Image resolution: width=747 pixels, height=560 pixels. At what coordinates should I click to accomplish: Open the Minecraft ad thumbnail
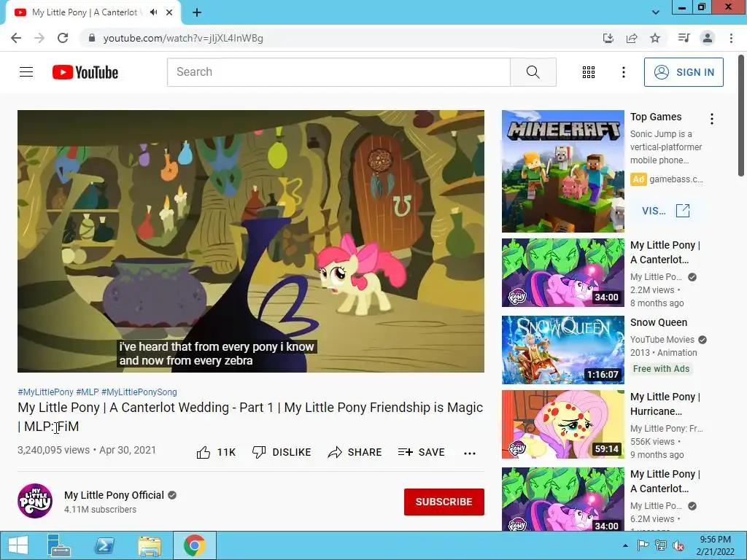[x=562, y=171]
